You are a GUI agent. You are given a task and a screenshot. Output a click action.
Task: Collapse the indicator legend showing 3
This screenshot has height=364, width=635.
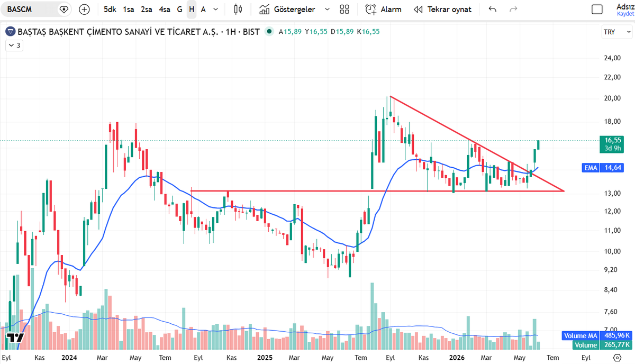pos(14,46)
